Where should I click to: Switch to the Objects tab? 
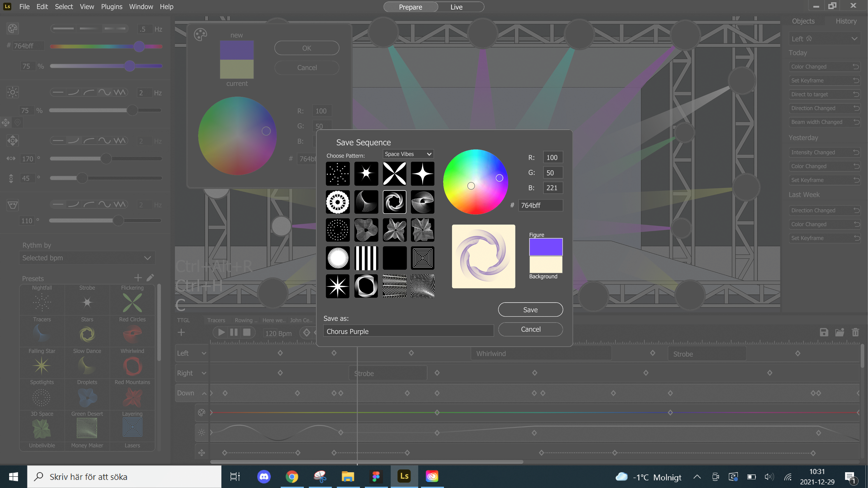(x=803, y=21)
